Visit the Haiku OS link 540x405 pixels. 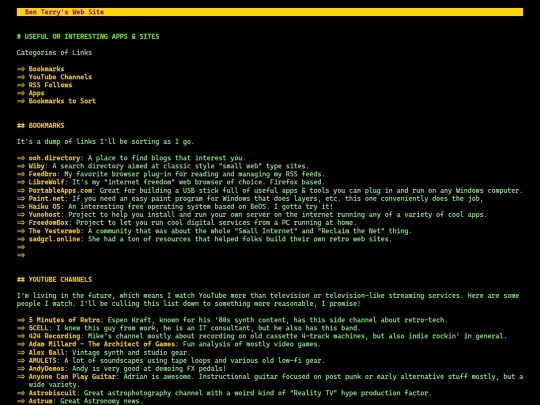[44, 207]
